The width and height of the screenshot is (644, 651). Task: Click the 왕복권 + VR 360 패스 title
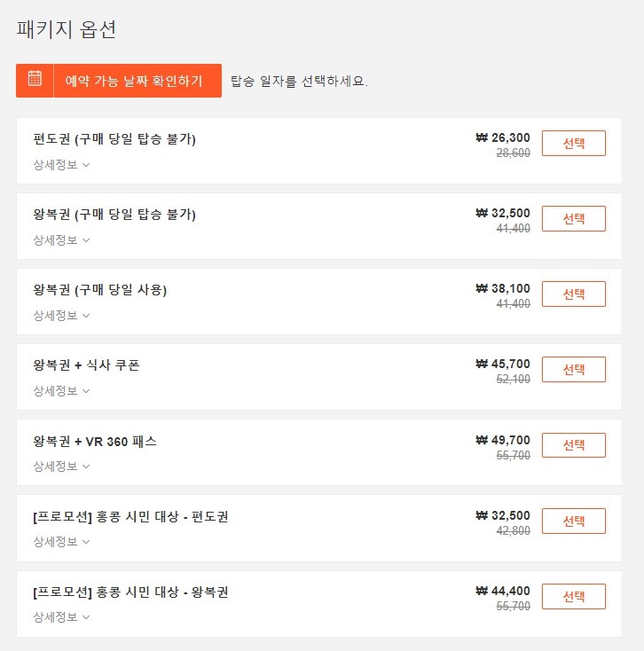(x=95, y=441)
